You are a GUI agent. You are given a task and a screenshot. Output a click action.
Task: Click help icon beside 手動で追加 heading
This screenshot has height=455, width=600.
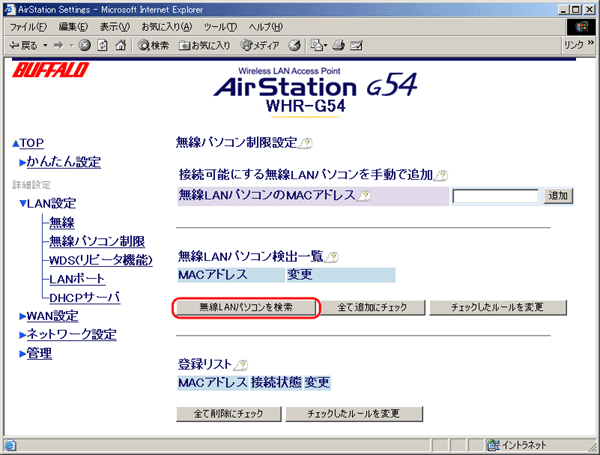(441, 176)
